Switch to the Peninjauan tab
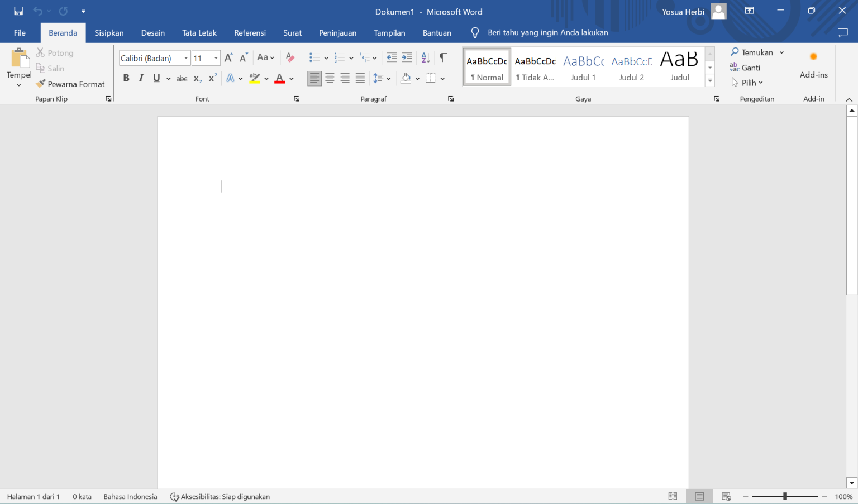858x504 pixels. coord(337,33)
